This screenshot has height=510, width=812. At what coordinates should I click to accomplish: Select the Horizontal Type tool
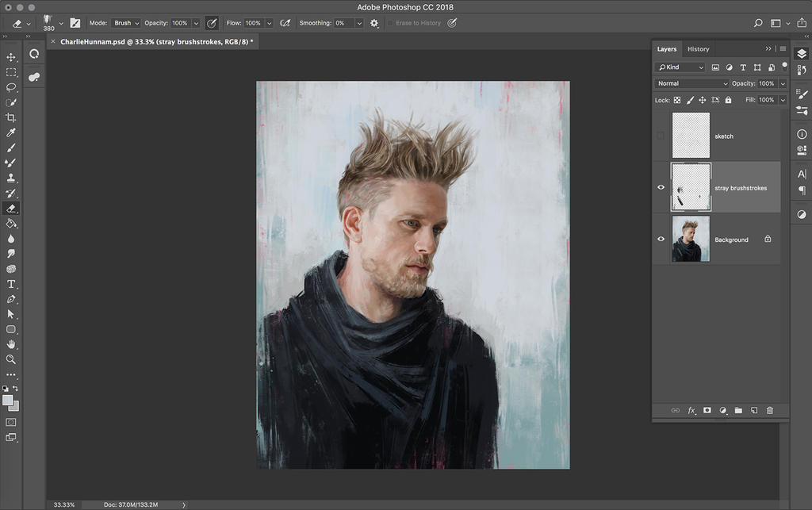(x=11, y=284)
